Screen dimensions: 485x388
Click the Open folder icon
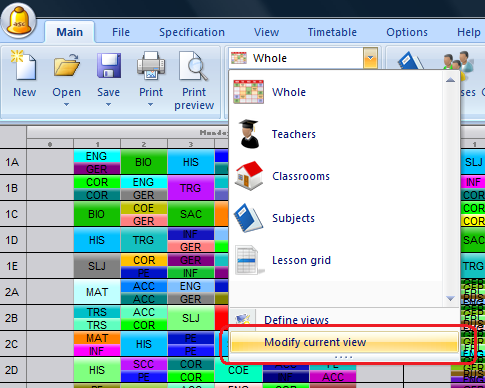tap(66, 65)
